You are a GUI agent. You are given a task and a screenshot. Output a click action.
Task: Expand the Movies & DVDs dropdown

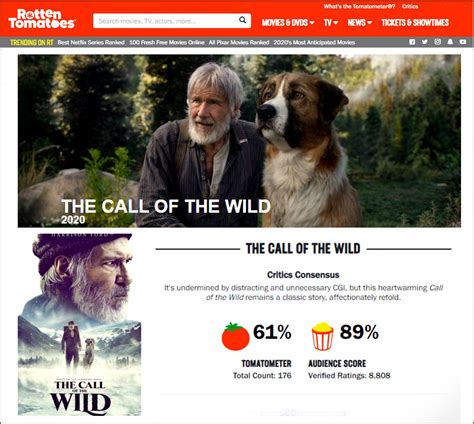pos(288,23)
